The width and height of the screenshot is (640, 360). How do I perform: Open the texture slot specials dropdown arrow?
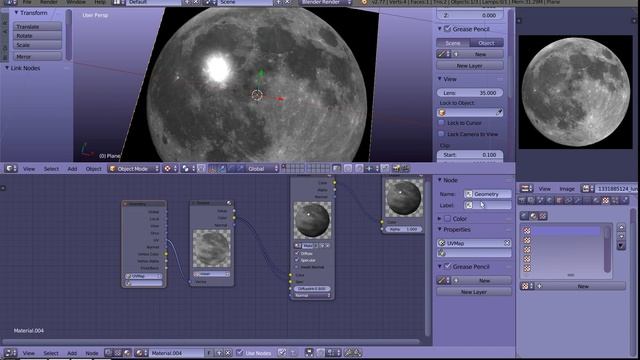(621, 245)
